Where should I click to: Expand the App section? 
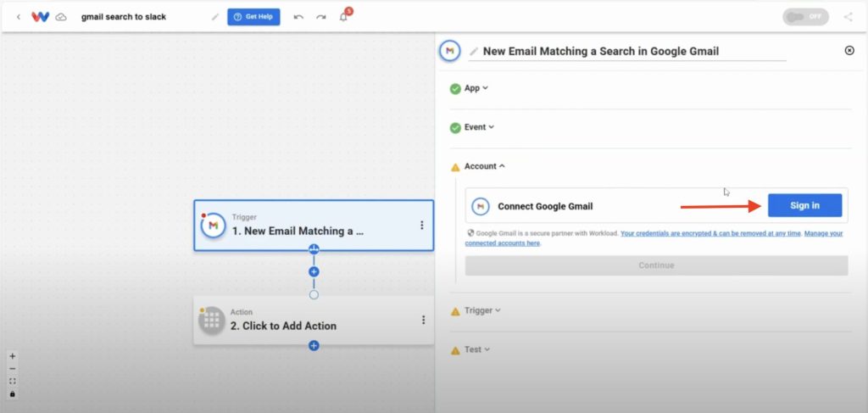point(476,88)
